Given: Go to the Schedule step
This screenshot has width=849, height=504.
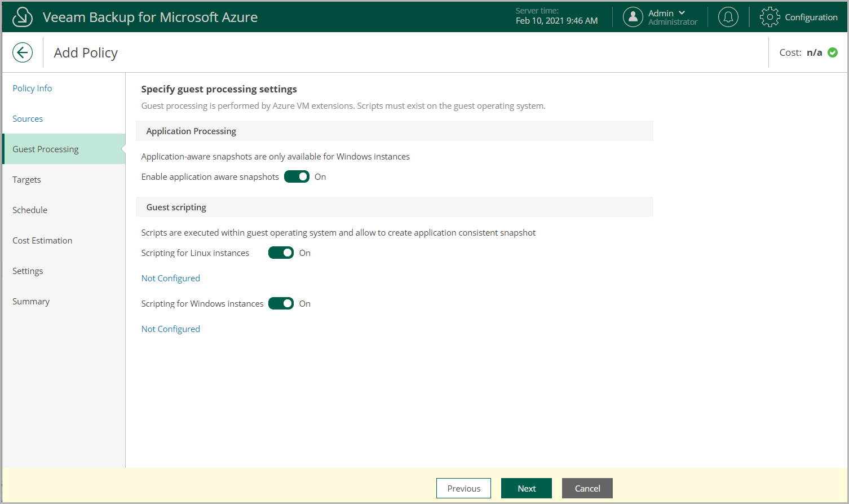Looking at the screenshot, I should point(30,210).
